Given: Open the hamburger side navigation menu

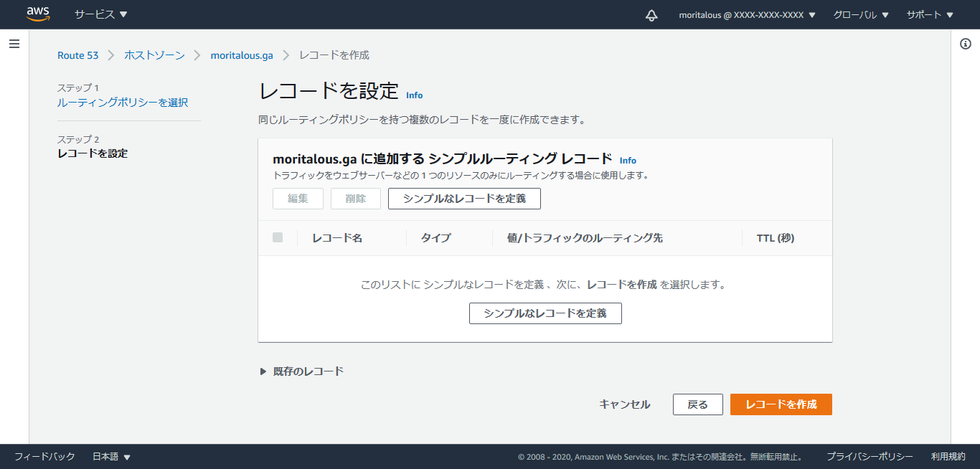Looking at the screenshot, I should point(14,44).
